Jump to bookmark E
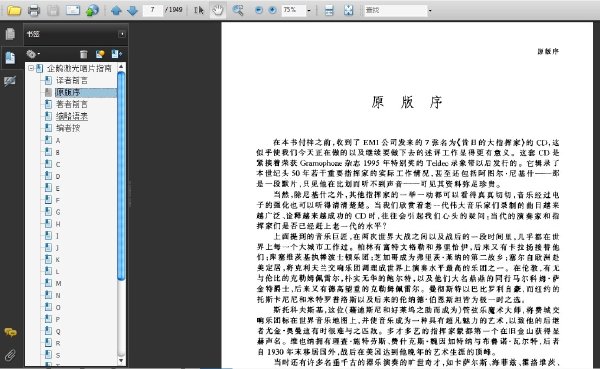Viewport: 600px width, 369px height. (x=58, y=188)
